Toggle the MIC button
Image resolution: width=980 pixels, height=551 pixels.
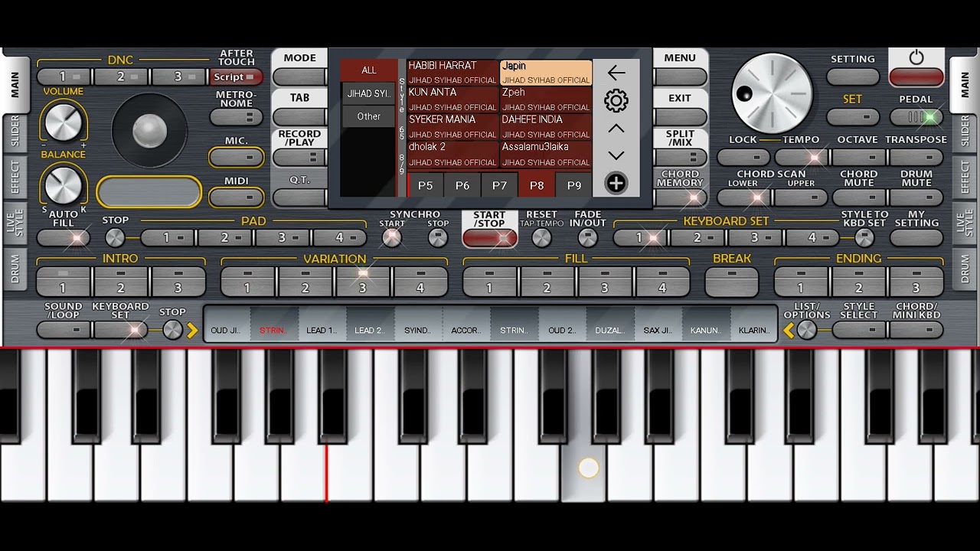pos(237,157)
